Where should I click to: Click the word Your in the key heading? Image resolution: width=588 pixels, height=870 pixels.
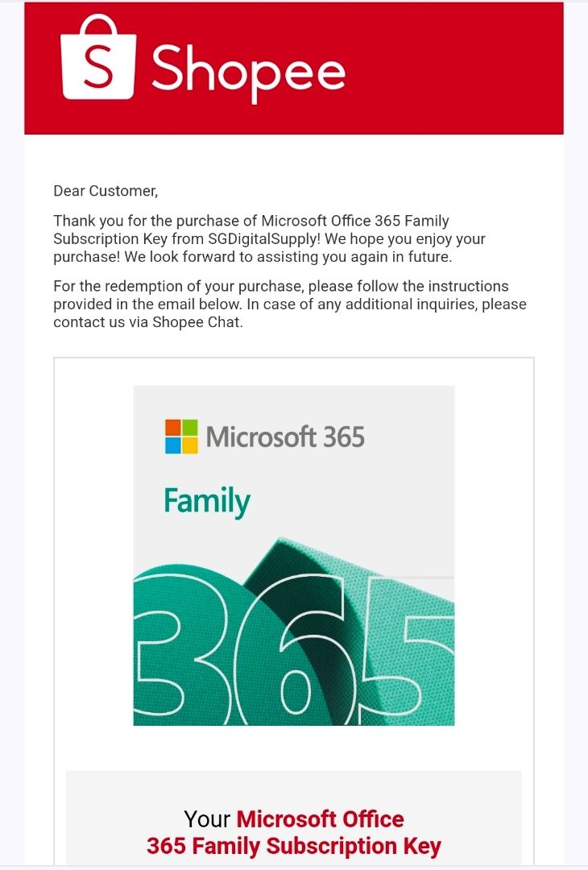(x=207, y=819)
